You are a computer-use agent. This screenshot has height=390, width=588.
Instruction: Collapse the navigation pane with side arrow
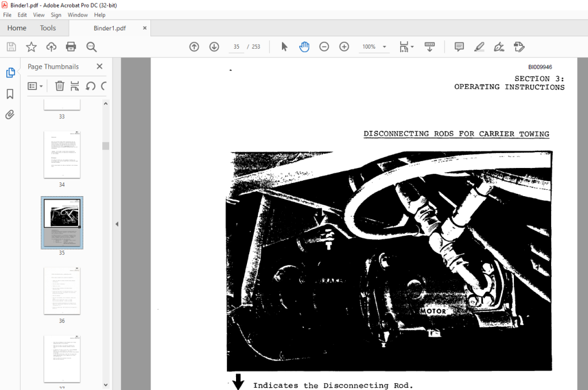pyautogui.click(x=117, y=224)
